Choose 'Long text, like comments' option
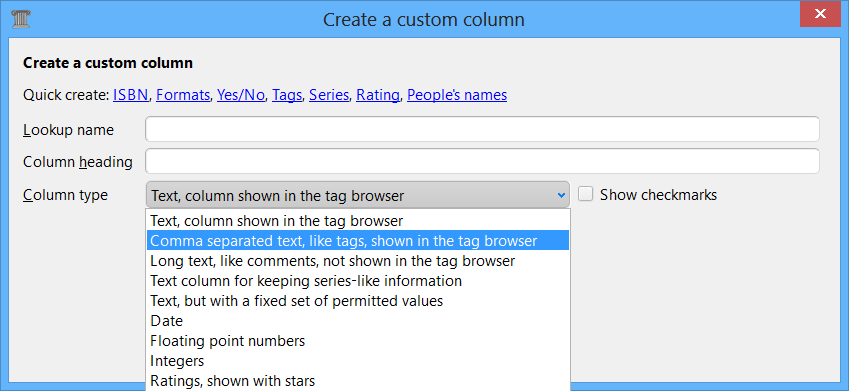Viewport: 849px width, 391px height. [358, 260]
